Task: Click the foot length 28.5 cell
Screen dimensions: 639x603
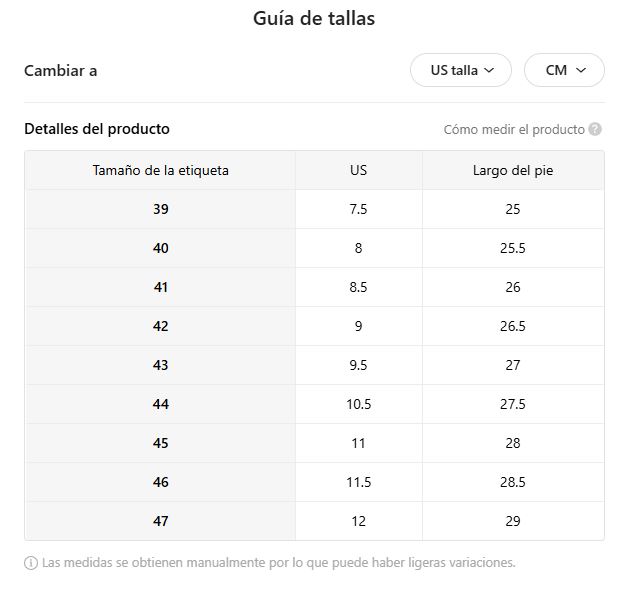Action: [x=513, y=482]
